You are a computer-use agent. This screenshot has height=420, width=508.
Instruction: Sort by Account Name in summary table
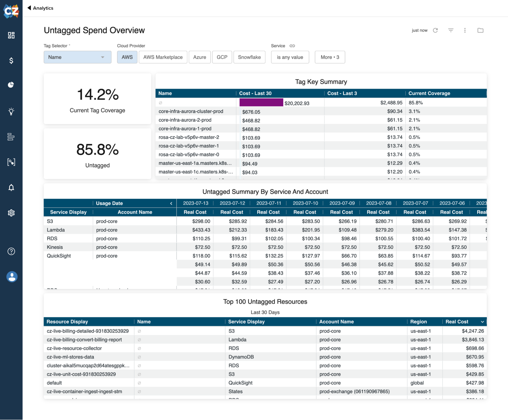[x=135, y=212]
